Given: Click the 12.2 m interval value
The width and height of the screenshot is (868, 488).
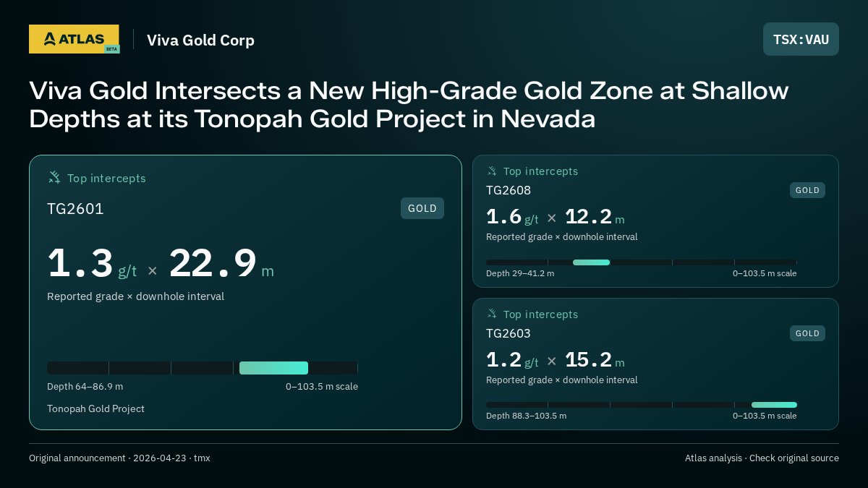Looking at the screenshot, I should click(x=595, y=217).
